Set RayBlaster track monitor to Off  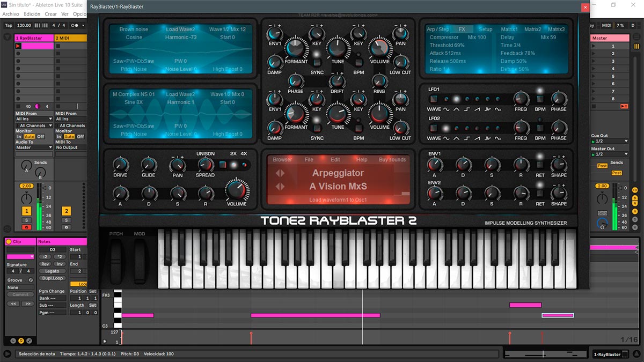pyautogui.click(x=40, y=137)
